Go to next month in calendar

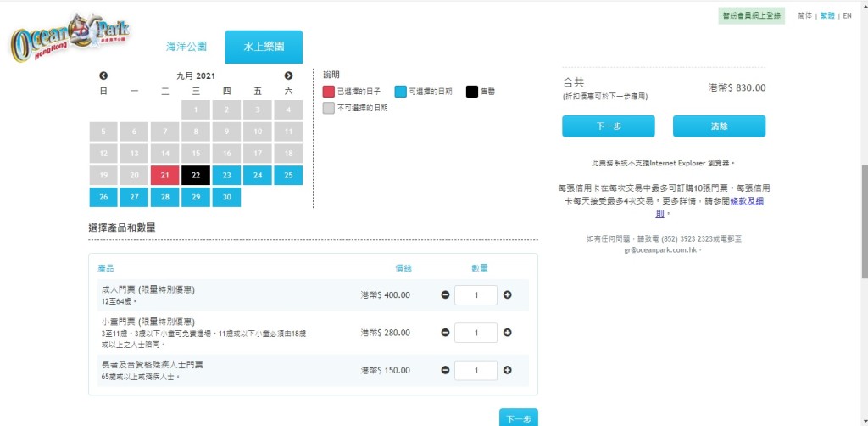[288, 76]
